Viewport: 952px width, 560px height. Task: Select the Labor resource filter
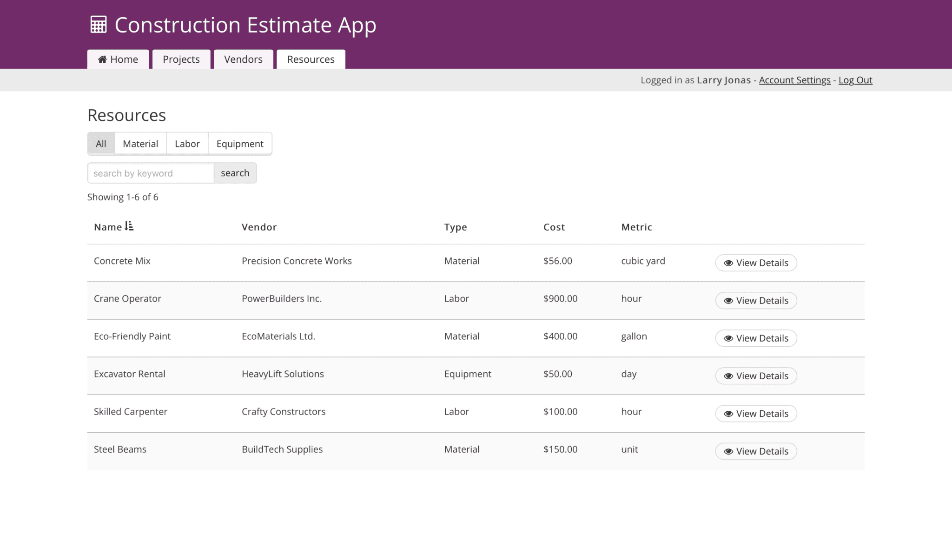pos(187,144)
